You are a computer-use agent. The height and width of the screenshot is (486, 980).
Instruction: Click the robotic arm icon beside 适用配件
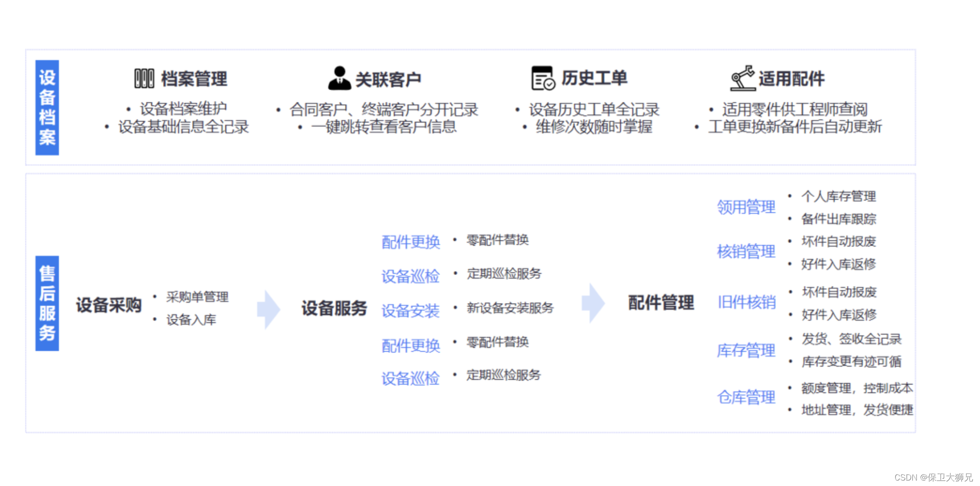pos(742,78)
